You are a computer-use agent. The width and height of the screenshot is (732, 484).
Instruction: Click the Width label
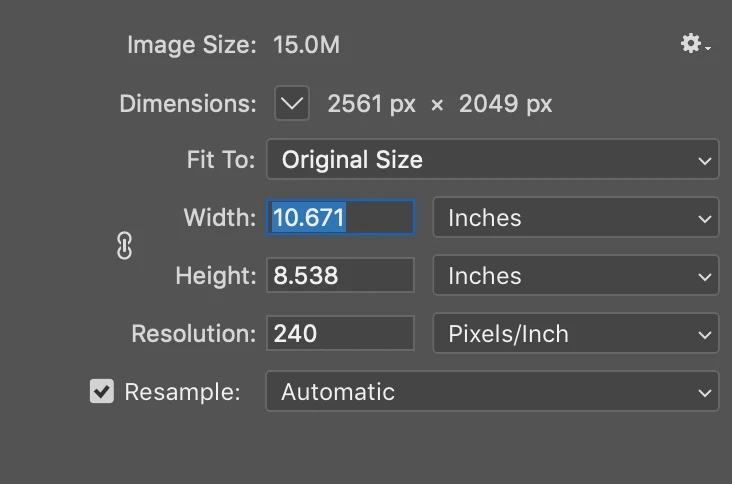220,217
